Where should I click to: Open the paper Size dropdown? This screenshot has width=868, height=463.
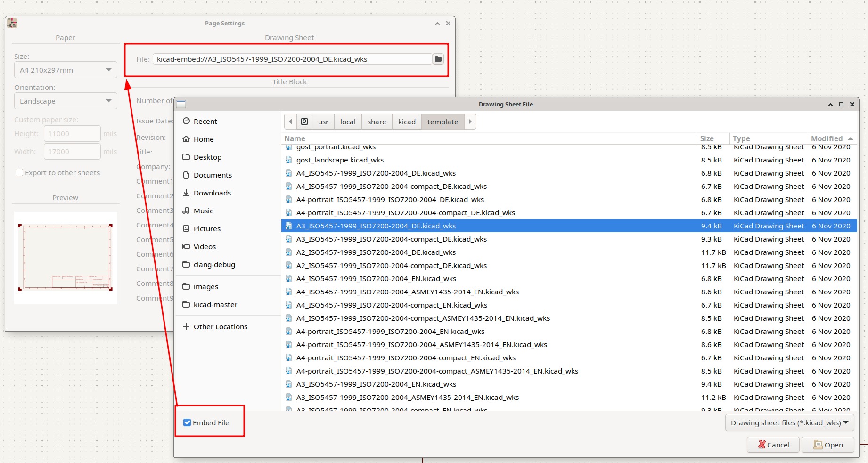click(x=66, y=70)
